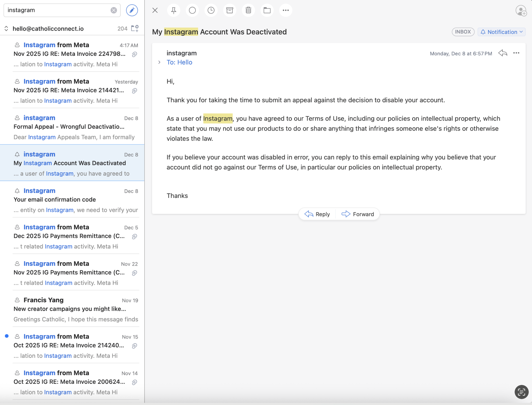Click the quick reply arrow beside the date
This screenshot has width=532, height=405.
[x=503, y=53]
